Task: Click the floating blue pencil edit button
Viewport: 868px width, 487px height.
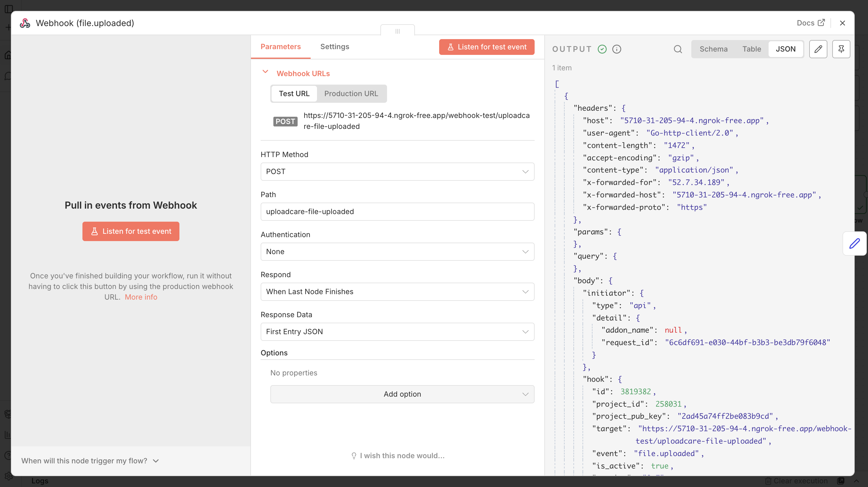Action: point(855,243)
